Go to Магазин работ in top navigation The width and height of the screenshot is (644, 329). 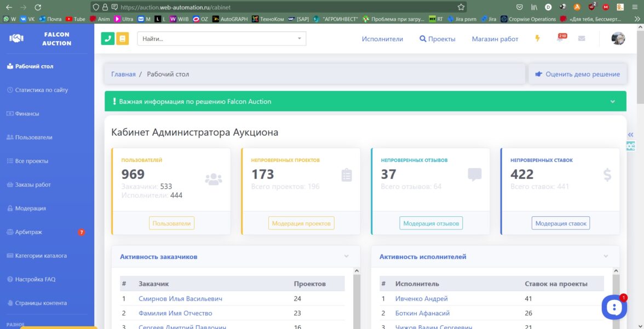[x=495, y=39]
